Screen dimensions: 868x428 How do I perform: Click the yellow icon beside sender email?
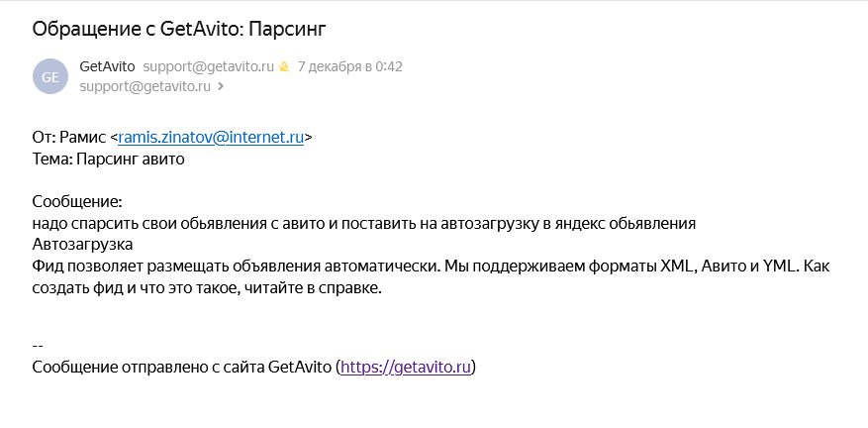(x=283, y=67)
